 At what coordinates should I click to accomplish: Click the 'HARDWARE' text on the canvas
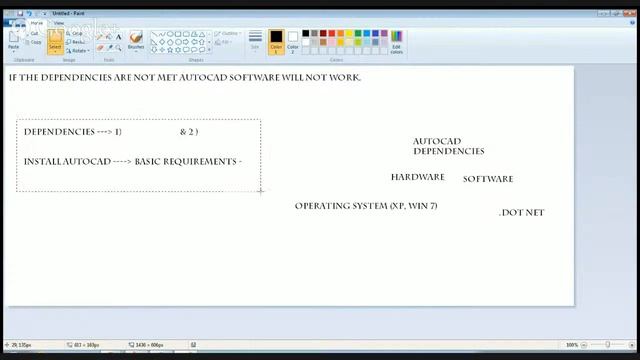click(418, 177)
